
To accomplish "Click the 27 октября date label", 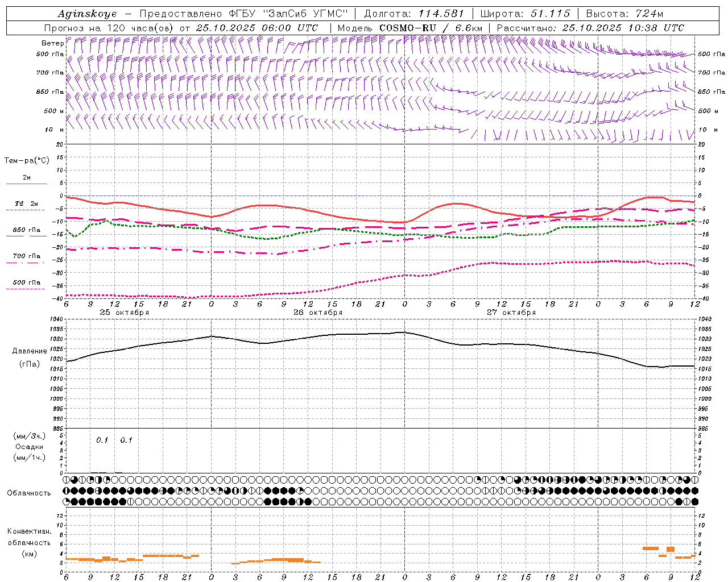I will pyautogui.click(x=511, y=313).
